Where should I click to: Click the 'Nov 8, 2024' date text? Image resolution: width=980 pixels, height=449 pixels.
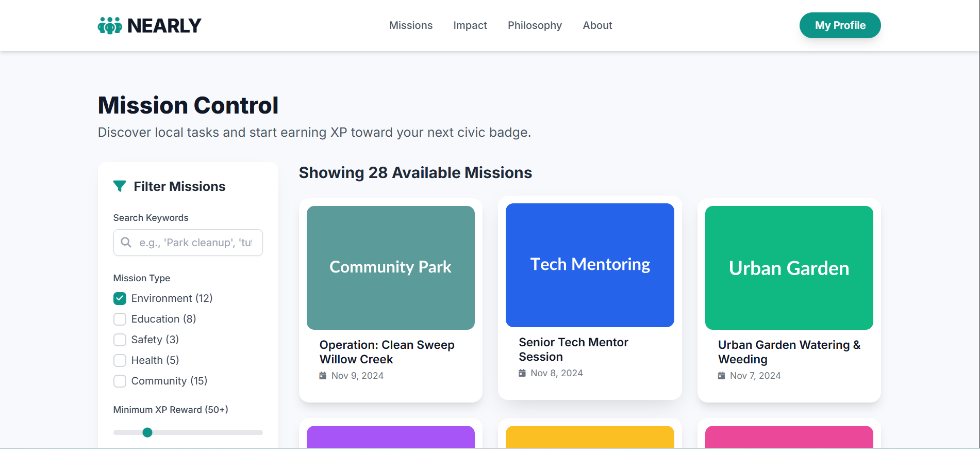coord(557,373)
